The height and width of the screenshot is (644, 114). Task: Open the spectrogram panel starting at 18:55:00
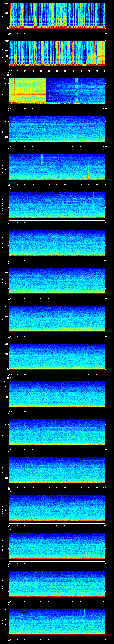click(x=57, y=432)
